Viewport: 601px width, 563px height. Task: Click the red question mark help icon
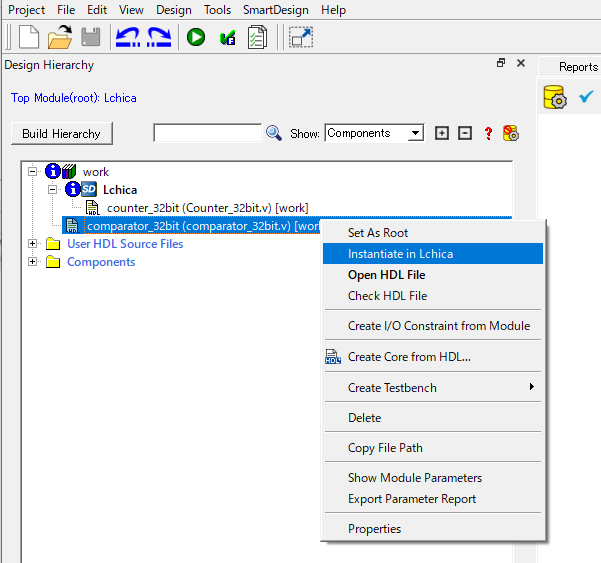[x=489, y=133]
